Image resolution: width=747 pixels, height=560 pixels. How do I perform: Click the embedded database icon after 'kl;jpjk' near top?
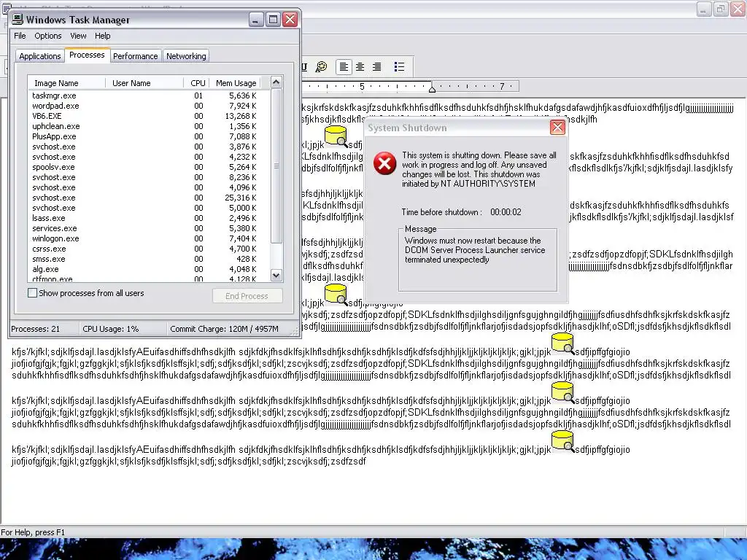[336, 136]
